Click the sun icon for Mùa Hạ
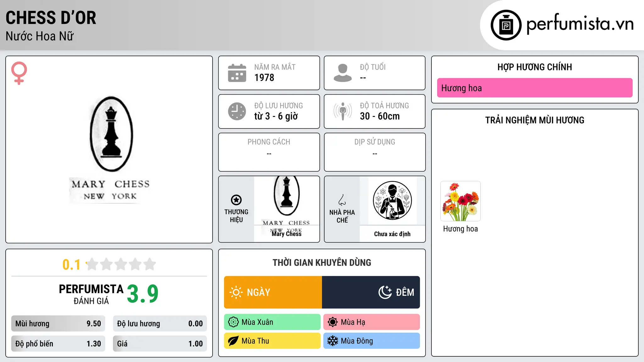 pyautogui.click(x=333, y=322)
